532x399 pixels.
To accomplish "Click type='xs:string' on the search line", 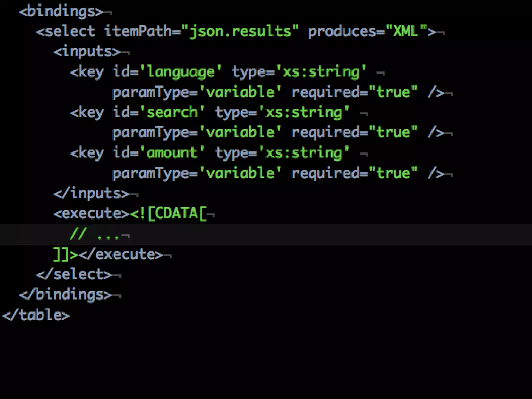I will [x=282, y=112].
